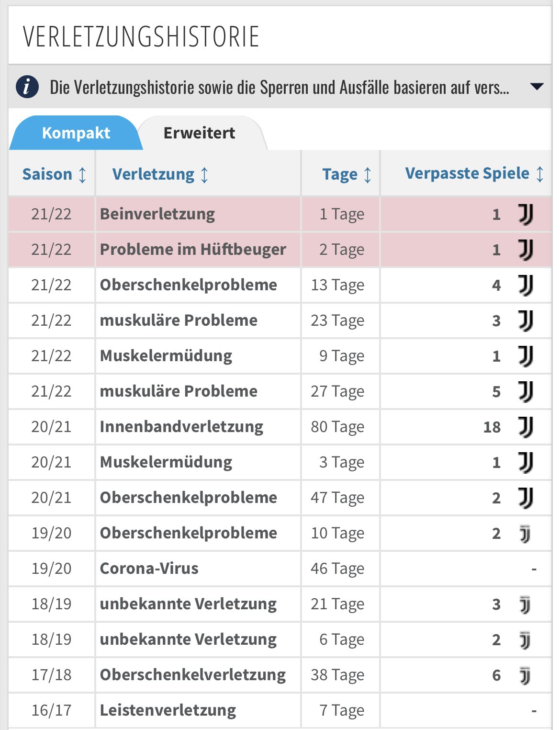Select the Leistenverletzung row from 16/17
This screenshot has width=560, height=730.
pyautogui.click(x=280, y=710)
